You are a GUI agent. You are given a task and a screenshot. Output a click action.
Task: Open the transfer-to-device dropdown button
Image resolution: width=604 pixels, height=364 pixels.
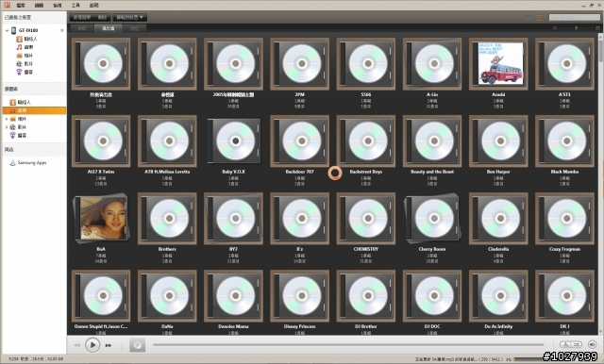pyautogui.click(x=130, y=17)
